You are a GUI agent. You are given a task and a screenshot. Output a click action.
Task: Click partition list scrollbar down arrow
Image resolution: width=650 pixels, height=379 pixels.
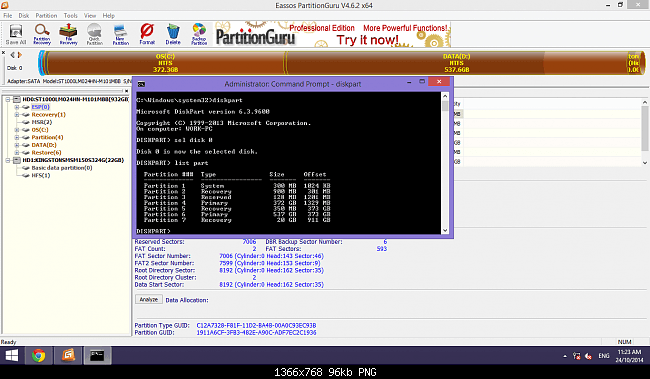click(645, 163)
